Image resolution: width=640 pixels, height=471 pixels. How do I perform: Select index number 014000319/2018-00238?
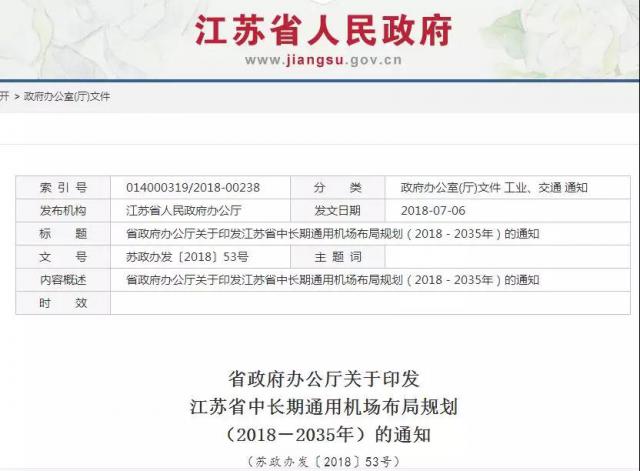[x=193, y=188]
